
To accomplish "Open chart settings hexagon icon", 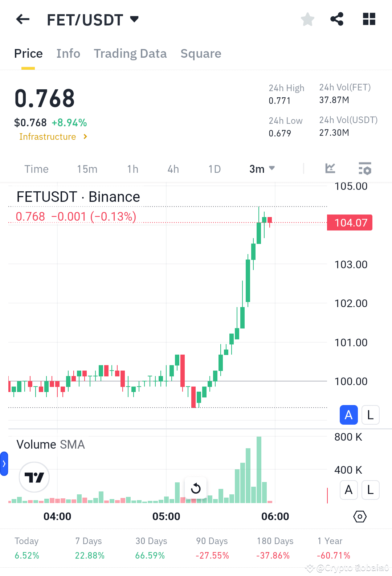I will [360, 516].
